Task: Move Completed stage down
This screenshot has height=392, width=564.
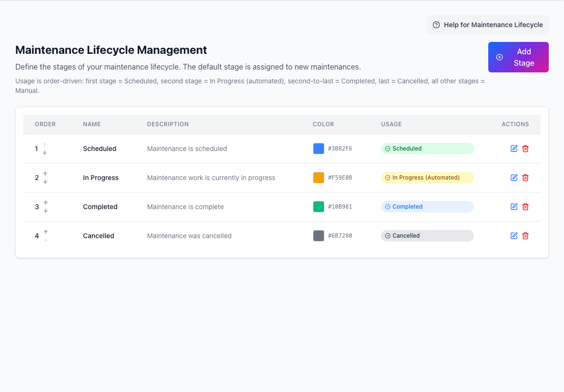Action: pos(46,211)
